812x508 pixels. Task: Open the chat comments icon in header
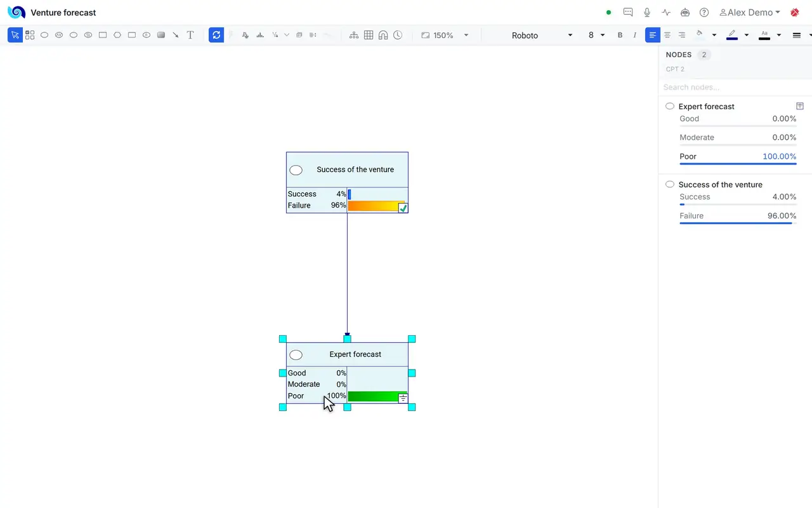coord(628,12)
